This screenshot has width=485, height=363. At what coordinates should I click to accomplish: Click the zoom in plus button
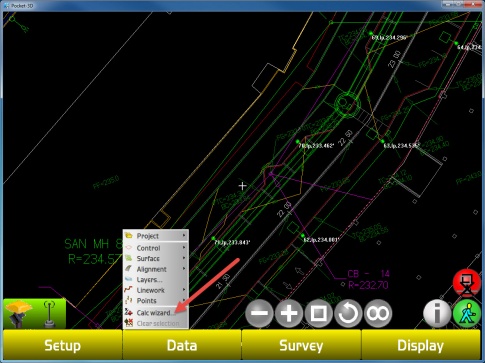[289, 313]
